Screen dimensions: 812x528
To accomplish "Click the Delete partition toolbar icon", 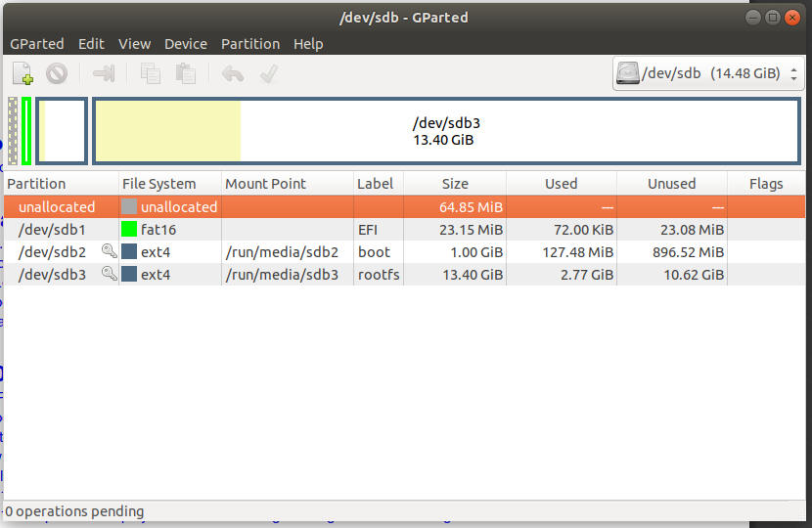I will point(57,73).
